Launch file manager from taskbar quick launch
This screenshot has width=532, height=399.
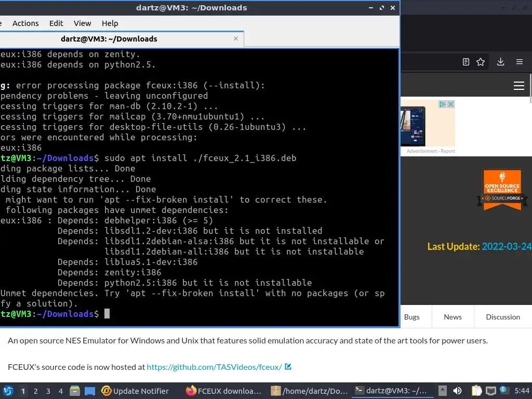75,391
